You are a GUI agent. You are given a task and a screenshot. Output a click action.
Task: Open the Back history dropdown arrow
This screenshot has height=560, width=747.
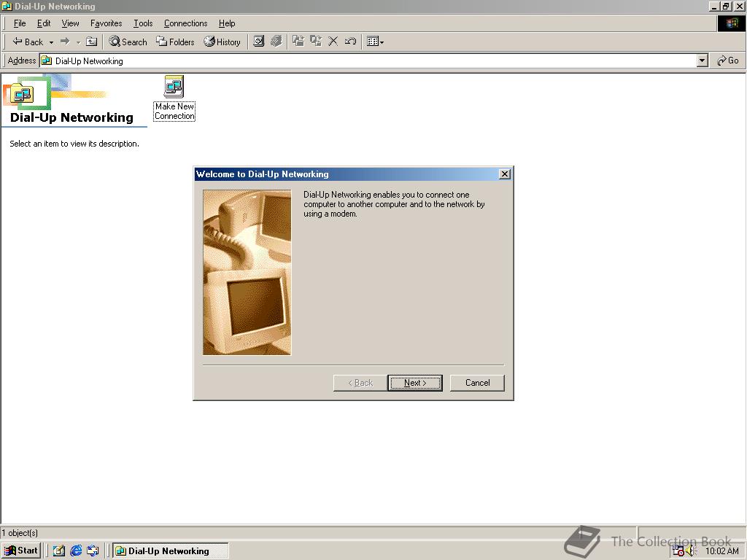coord(51,42)
